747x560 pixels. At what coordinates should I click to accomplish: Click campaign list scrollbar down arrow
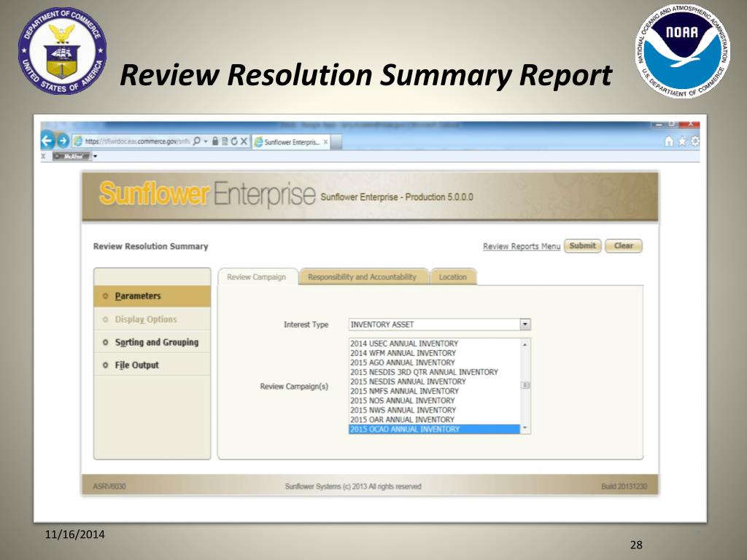(525, 429)
